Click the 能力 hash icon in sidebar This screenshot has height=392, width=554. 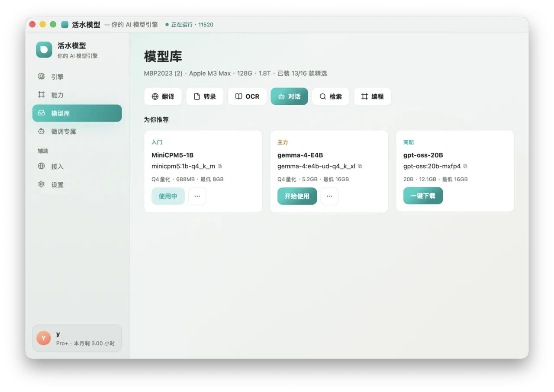41,94
